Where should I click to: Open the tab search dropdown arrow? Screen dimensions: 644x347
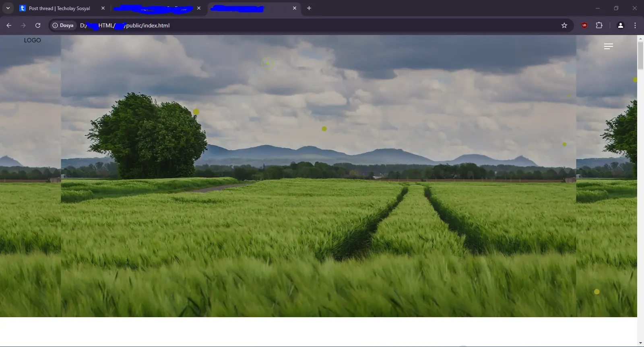tap(8, 8)
